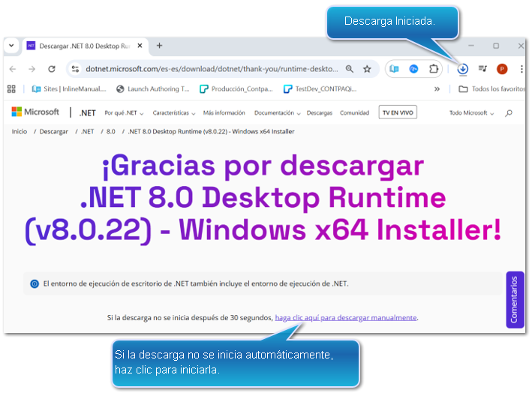Click the current page breadcrumb text

click(211, 132)
